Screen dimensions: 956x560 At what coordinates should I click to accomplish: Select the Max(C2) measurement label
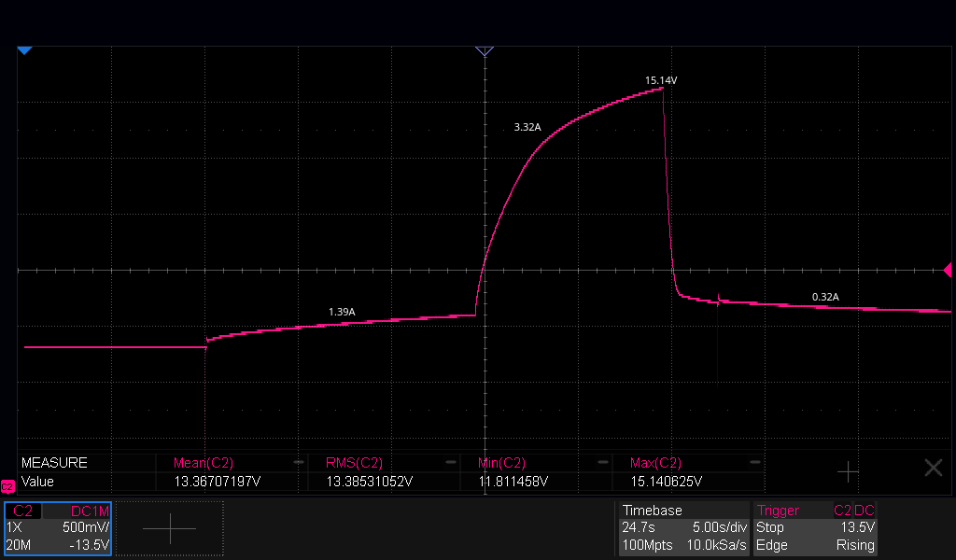tap(655, 463)
